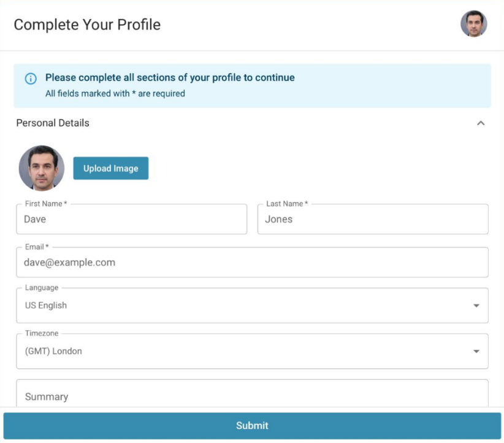Click the Language dropdown arrow
This screenshot has width=504, height=443.
pyautogui.click(x=476, y=306)
